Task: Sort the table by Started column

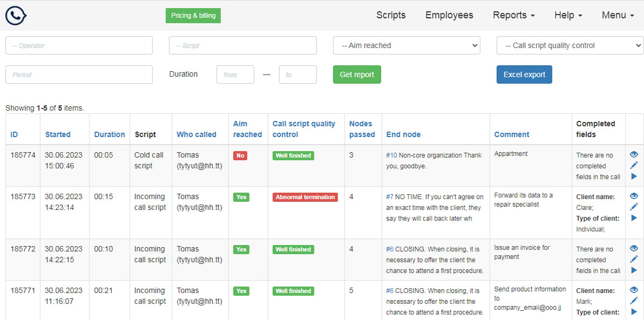Action: tap(58, 134)
